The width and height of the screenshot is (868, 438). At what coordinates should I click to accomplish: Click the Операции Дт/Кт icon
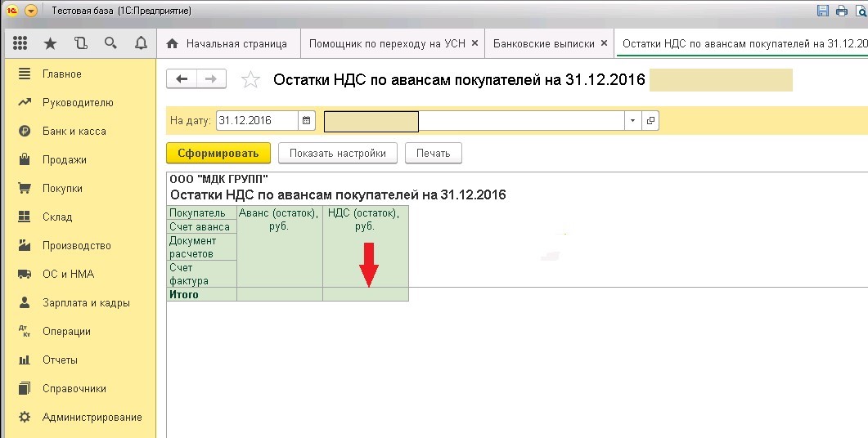25,331
